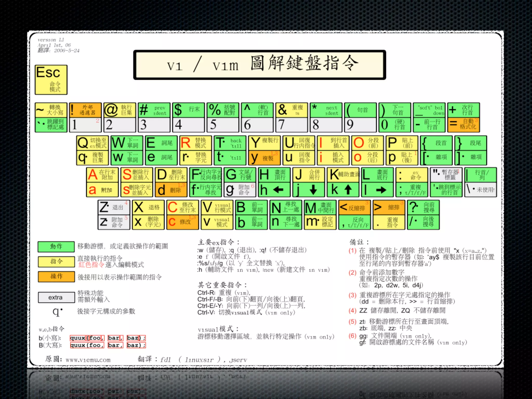The image size is (532, 399).
Task: Click the www.viemu.com source link
Action: pyautogui.click(x=88, y=360)
